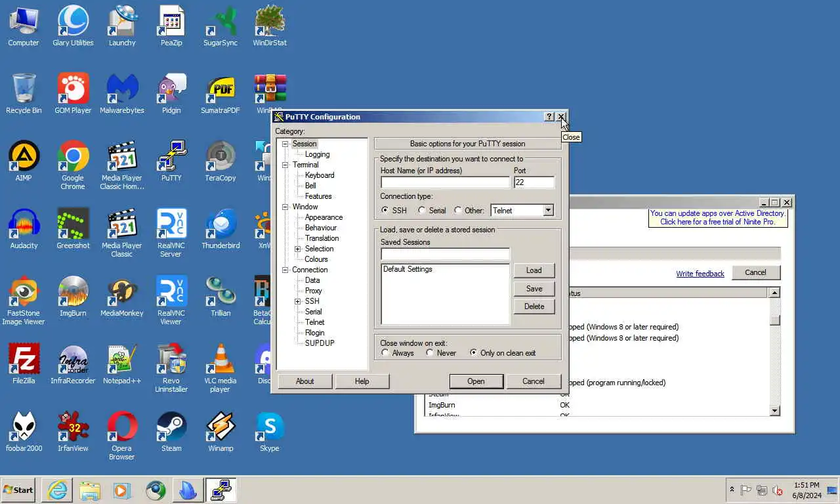The width and height of the screenshot is (840, 504).
Task: Click Open to start PuTTY session
Action: [x=476, y=381]
